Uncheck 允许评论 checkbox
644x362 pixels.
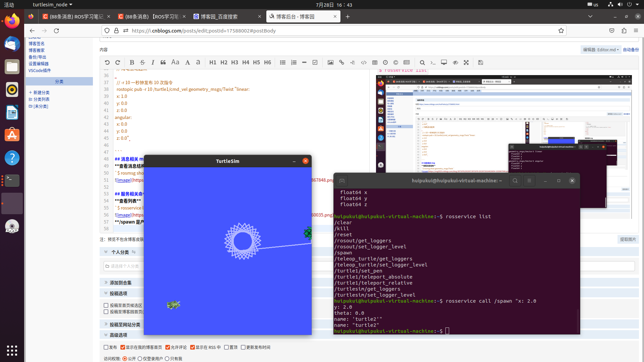tap(168, 347)
